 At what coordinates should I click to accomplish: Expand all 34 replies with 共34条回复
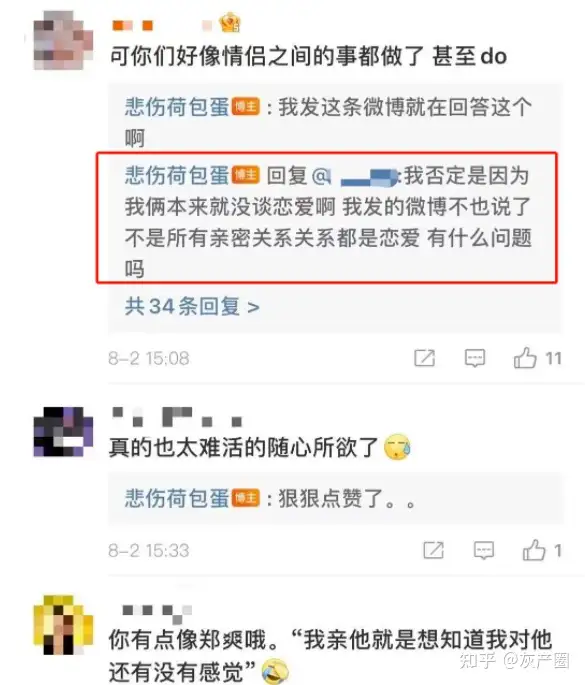[x=192, y=306]
